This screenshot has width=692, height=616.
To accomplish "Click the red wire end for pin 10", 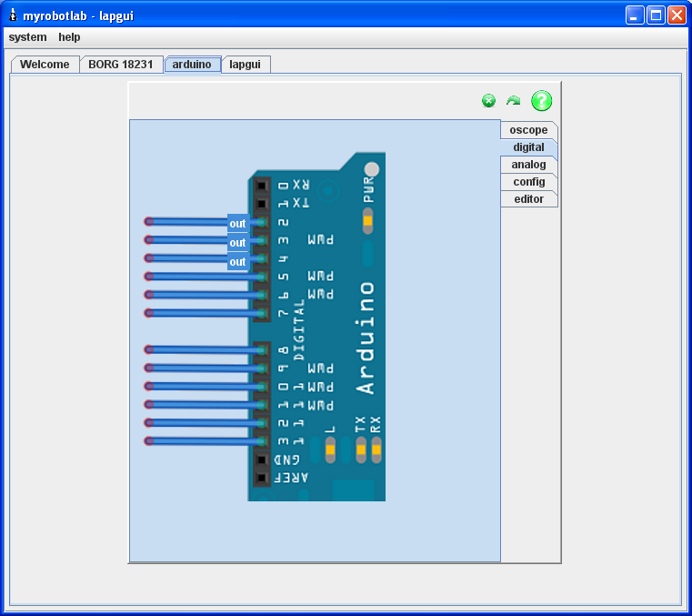I will 149,387.
